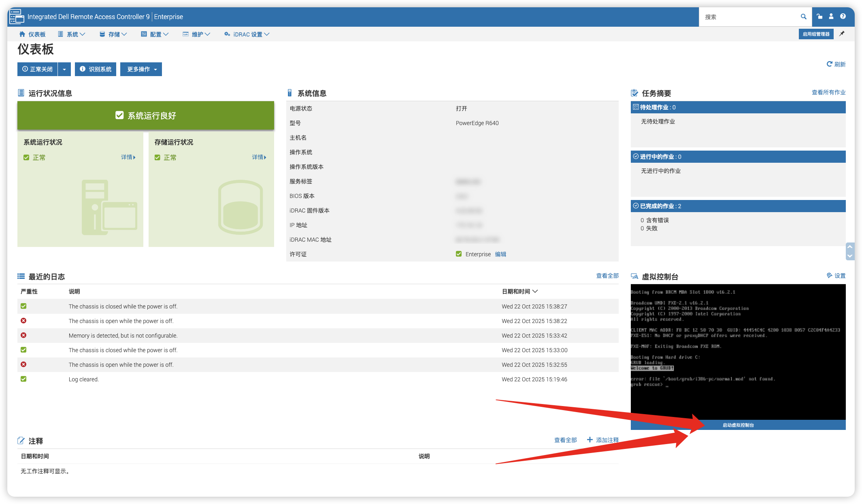Click the iDRAC server logo icon

tap(17, 17)
